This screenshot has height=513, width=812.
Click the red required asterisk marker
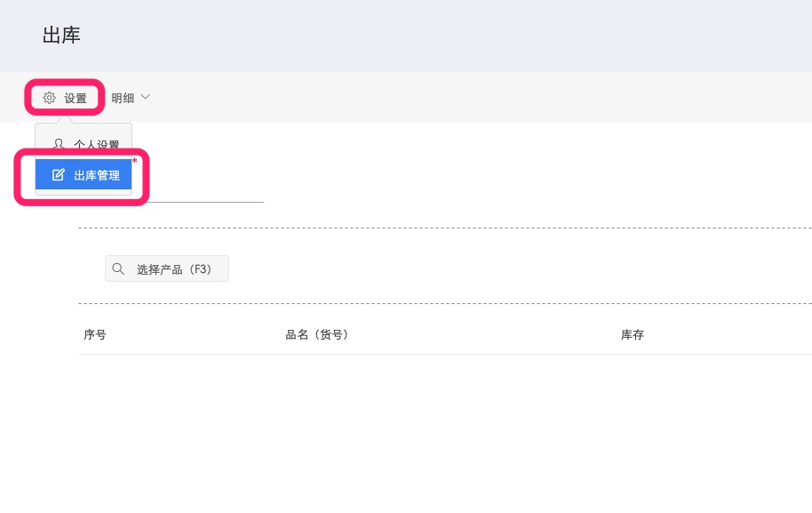[135, 162]
